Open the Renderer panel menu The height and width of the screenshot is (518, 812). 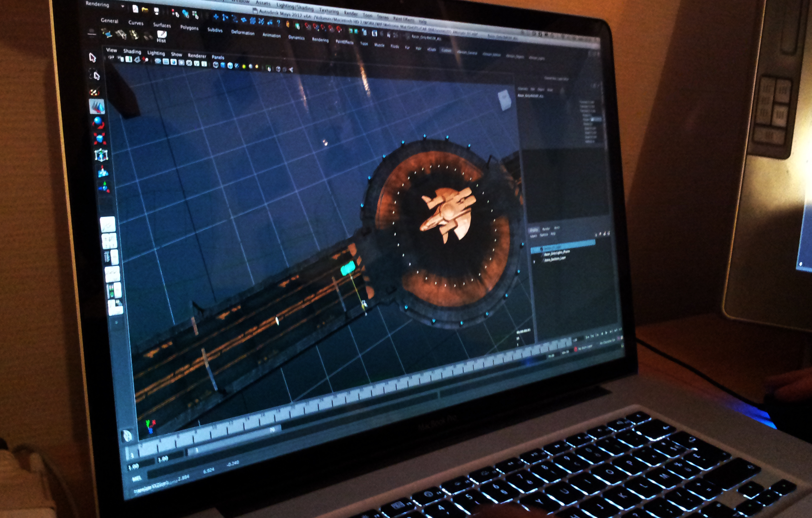[197, 56]
